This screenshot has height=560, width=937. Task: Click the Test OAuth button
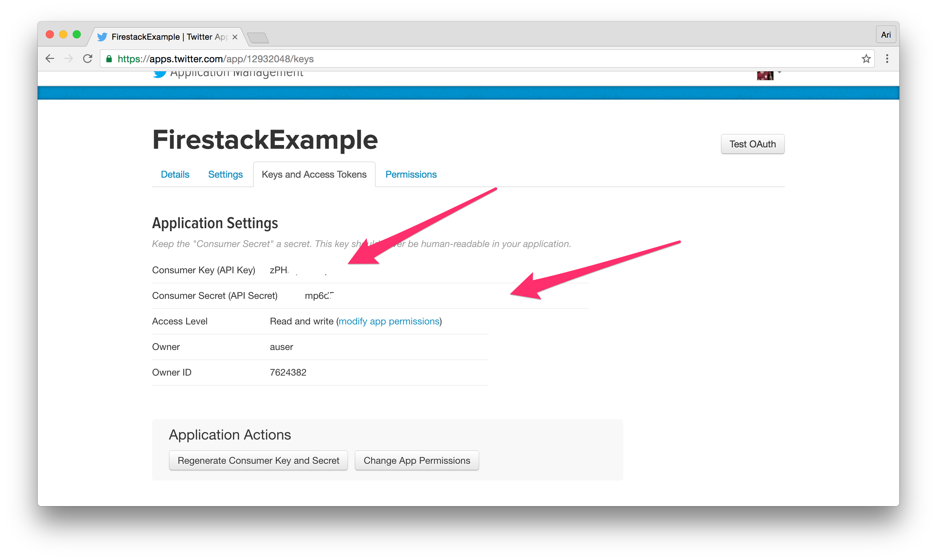pos(752,143)
